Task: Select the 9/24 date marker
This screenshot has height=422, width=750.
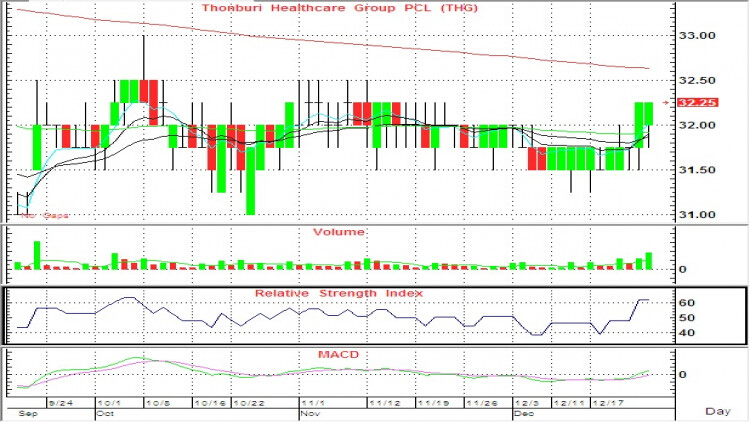Action: pyautogui.click(x=61, y=403)
